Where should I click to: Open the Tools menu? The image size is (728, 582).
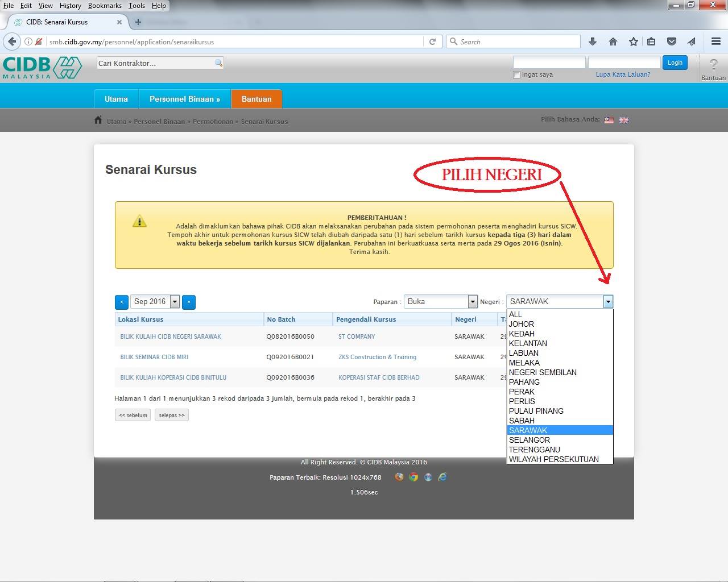tap(136, 6)
